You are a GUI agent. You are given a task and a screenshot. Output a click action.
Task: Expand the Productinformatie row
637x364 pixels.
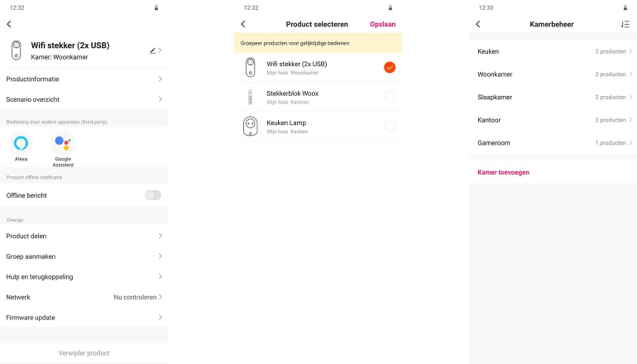tap(84, 79)
